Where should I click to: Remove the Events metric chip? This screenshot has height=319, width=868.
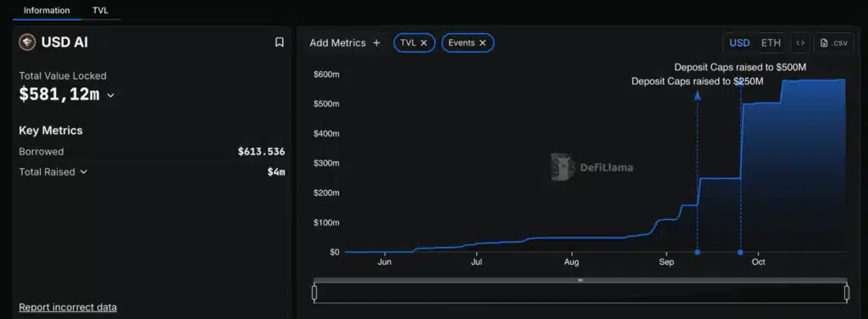pyautogui.click(x=482, y=42)
